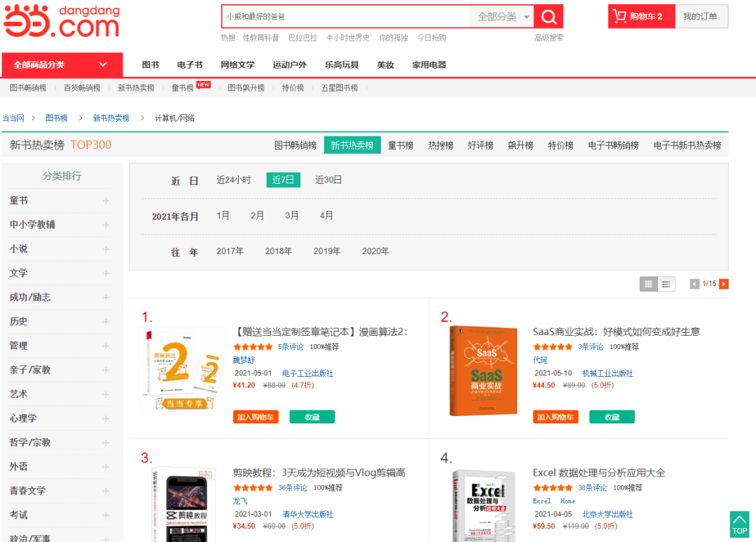
Task: Select the 近30日 time filter
Action: tap(328, 180)
